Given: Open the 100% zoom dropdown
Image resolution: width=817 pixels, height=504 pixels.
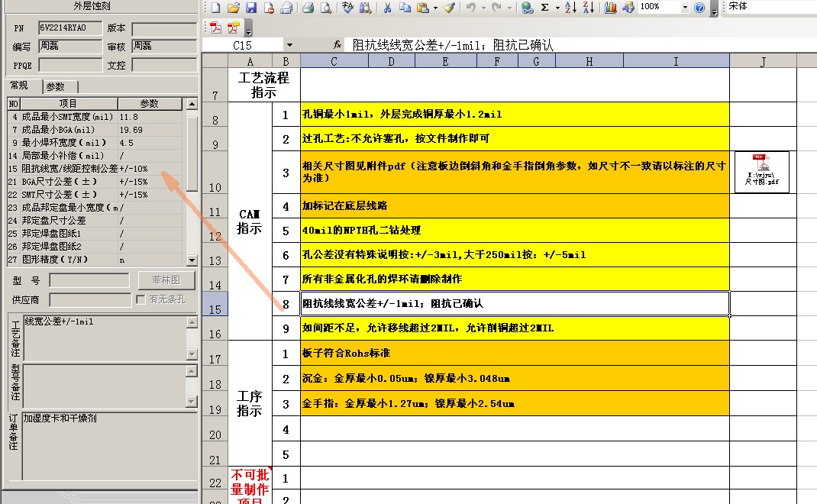Looking at the screenshot, I should [x=685, y=8].
